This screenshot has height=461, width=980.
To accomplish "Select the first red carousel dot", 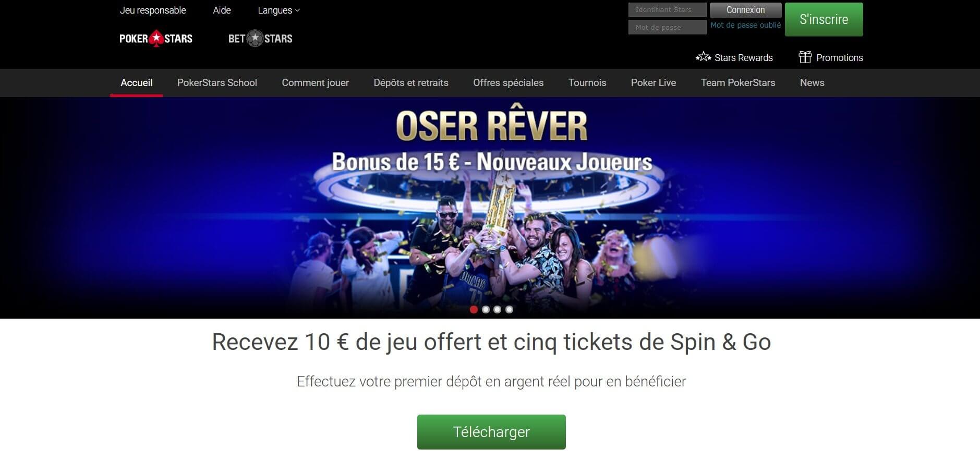I will pos(474,309).
